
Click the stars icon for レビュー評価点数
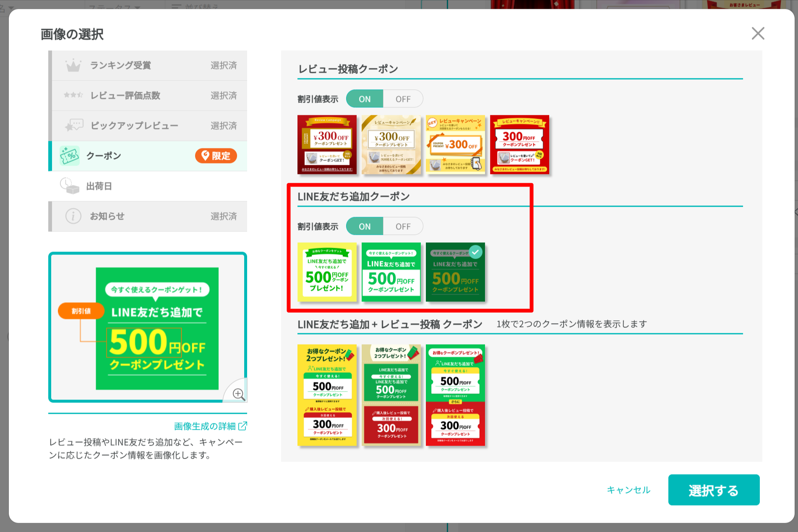click(x=73, y=96)
